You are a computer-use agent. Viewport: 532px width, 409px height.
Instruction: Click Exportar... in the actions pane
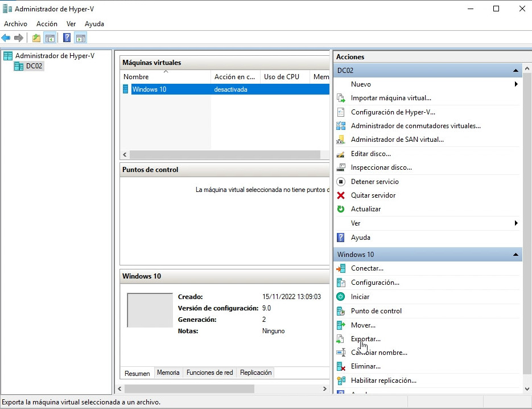click(365, 339)
